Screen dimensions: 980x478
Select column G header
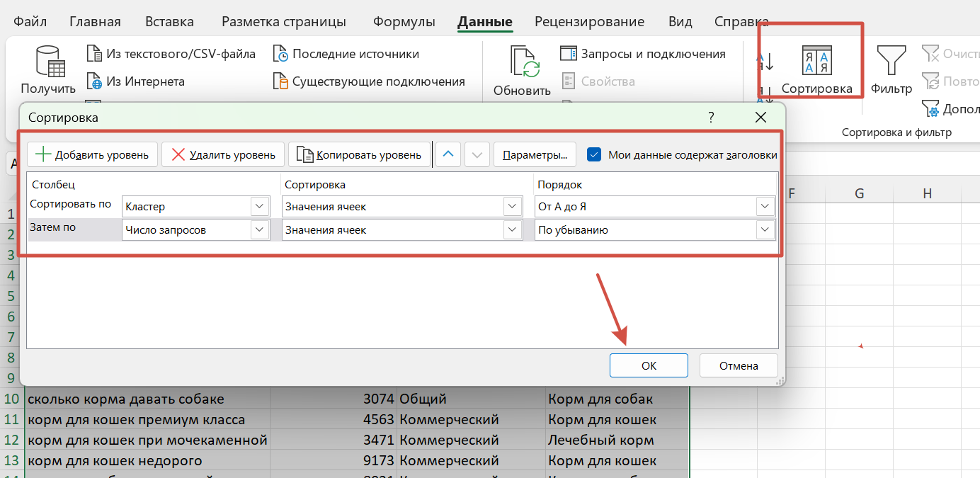tap(859, 193)
